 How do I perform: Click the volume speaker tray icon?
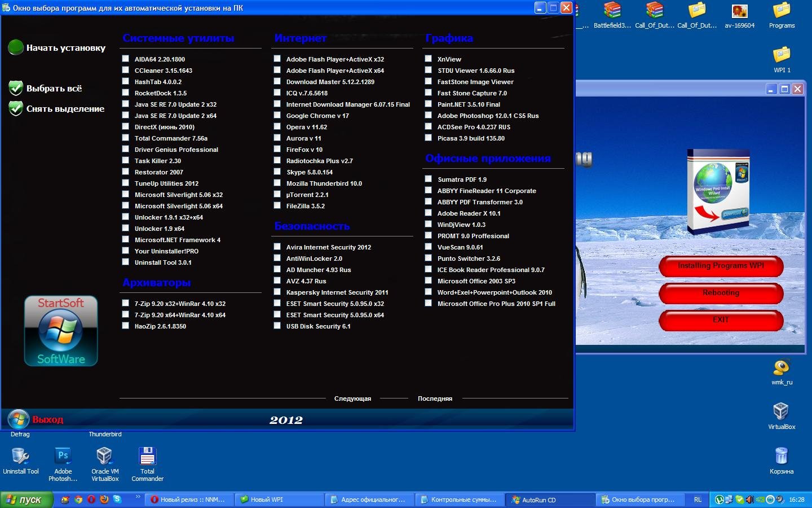pyautogui.click(x=749, y=500)
